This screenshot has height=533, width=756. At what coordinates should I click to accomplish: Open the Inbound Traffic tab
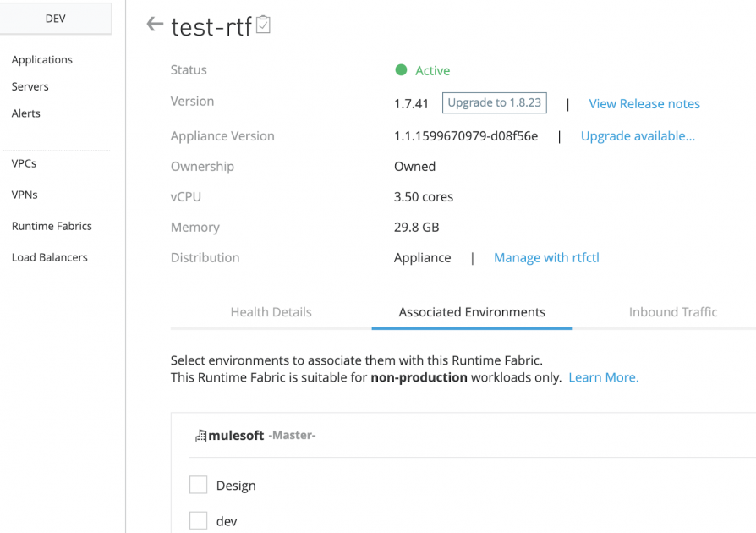pyautogui.click(x=672, y=312)
